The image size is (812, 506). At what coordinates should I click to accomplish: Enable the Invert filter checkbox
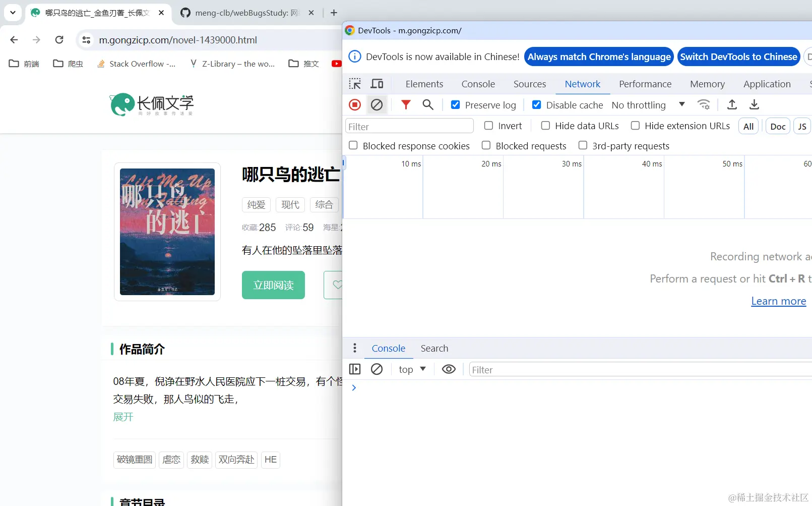tap(488, 126)
